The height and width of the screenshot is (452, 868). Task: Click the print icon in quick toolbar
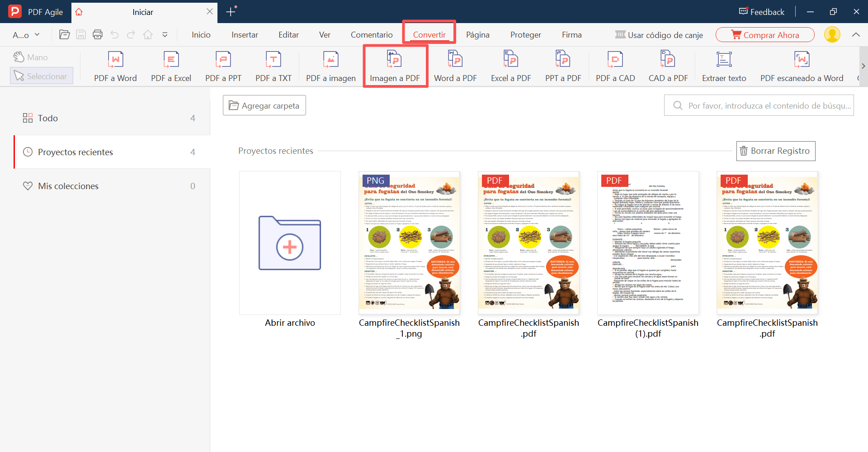click(98, 35)
